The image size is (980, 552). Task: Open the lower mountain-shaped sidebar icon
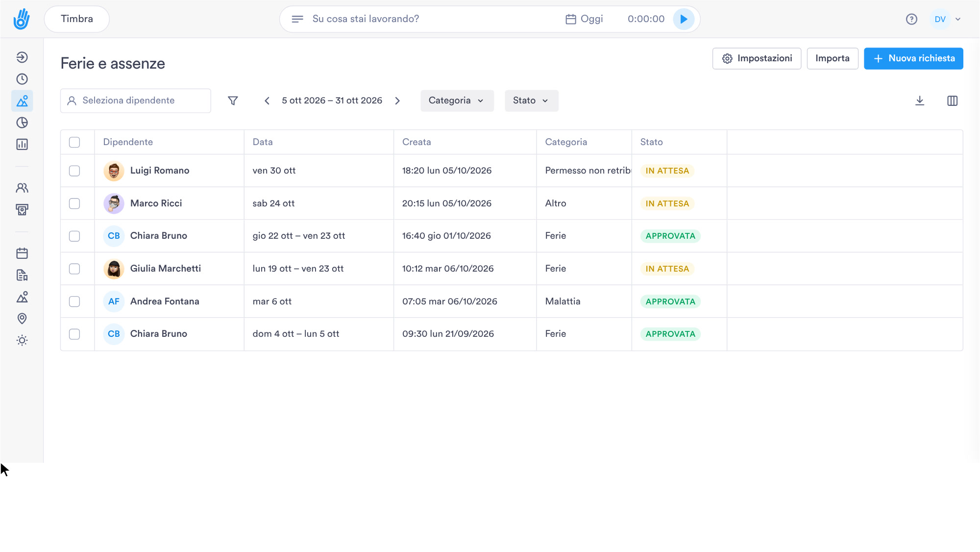22,297
